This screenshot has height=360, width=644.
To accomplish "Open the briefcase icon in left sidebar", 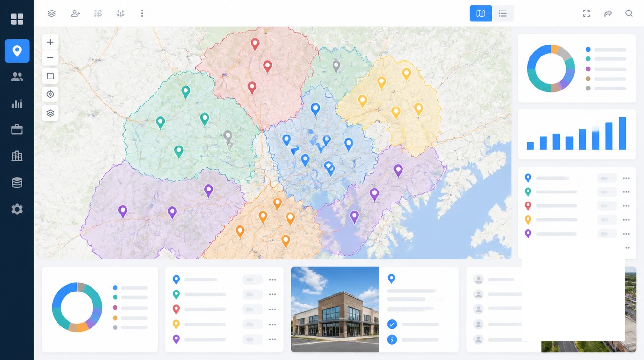I will point(17,129).
